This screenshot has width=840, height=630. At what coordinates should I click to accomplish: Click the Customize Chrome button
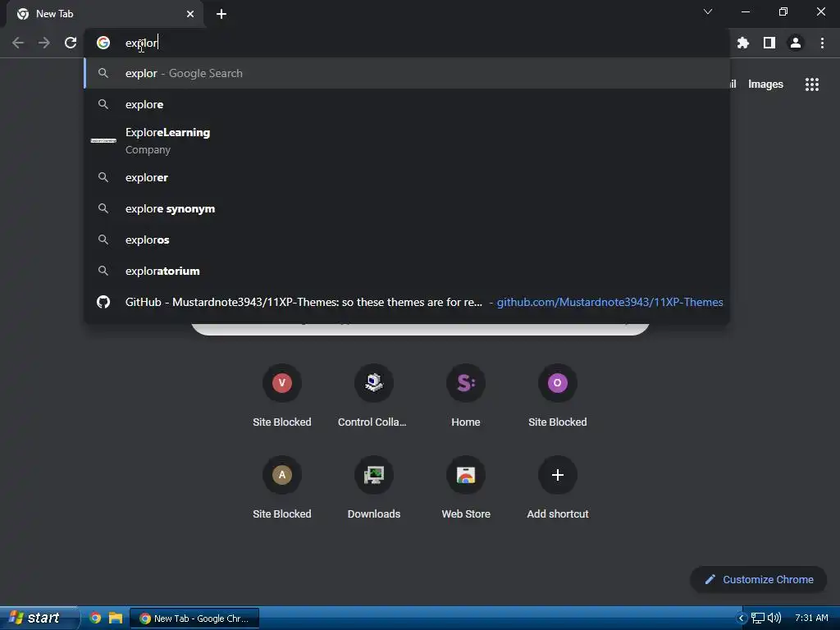(x=759, y=580)
